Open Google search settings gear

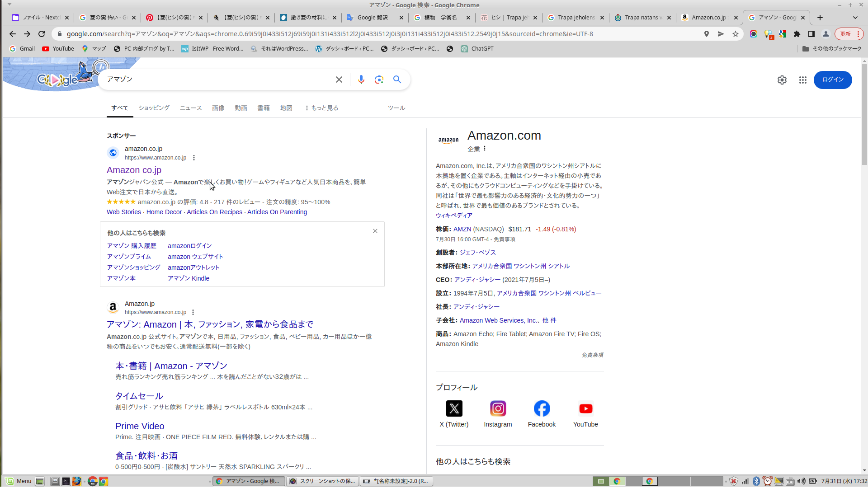click(x=782, y=80)
